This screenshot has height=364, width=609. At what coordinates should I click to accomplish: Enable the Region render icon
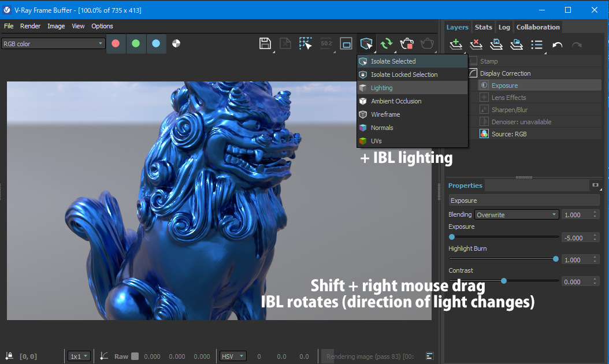click(x=346, y=43)
